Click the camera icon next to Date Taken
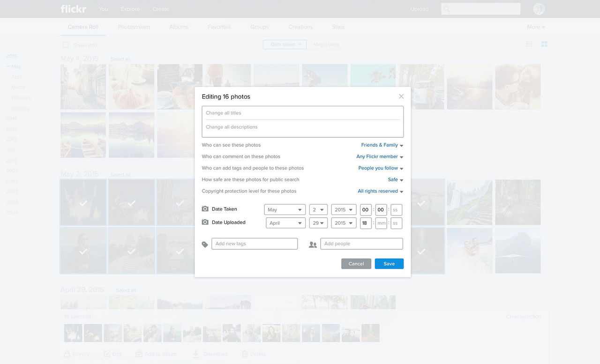Viewport: 600px width, 364px height. [x=205, y=209]
